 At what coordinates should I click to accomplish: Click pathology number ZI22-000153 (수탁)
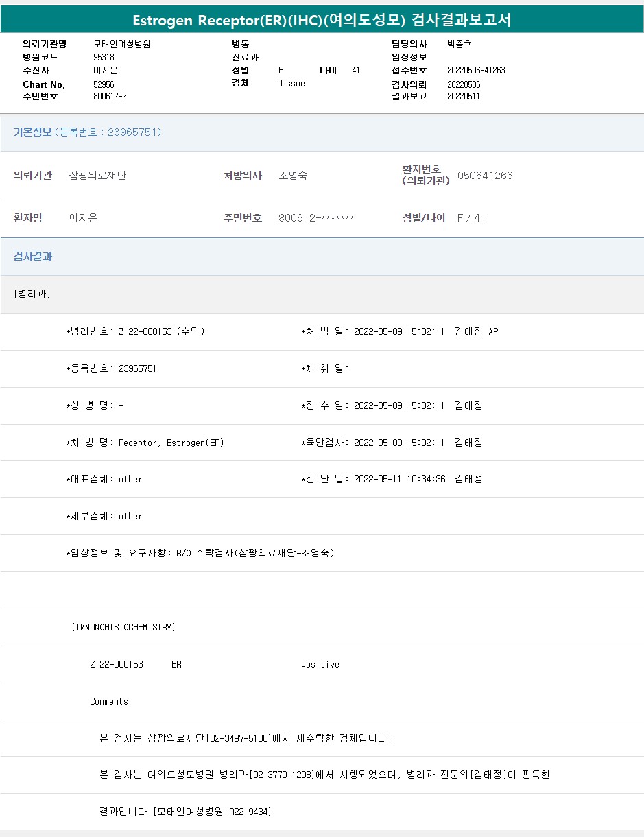click(x=161, y=331)
